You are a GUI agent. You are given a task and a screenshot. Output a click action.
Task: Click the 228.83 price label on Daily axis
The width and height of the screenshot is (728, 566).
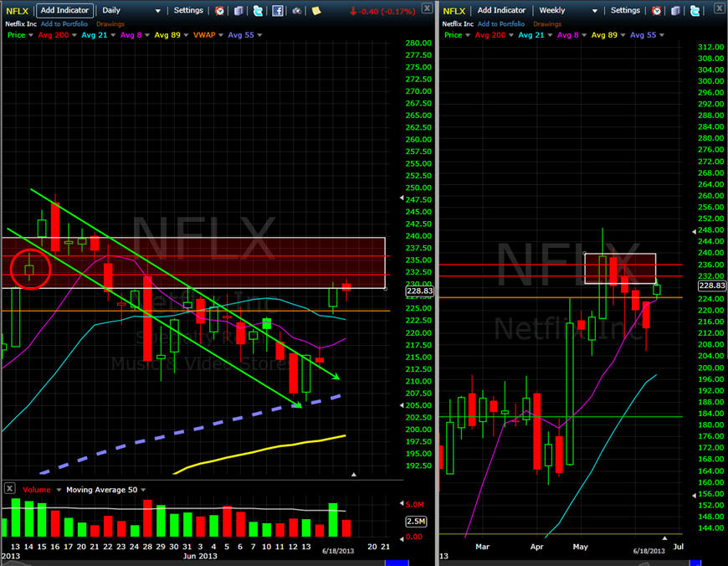coord(419,291)
